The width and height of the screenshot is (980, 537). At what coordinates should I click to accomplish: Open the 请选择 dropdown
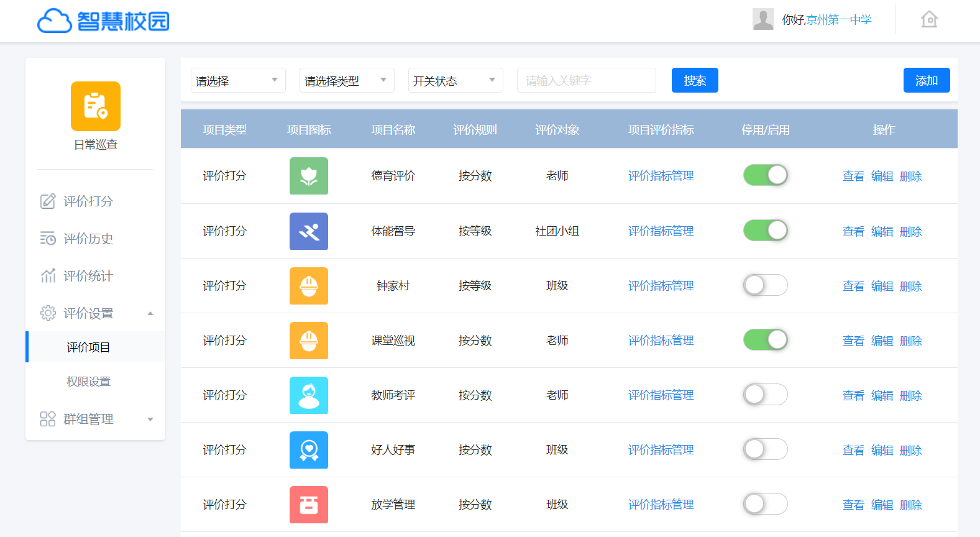pyautogui.click(x=238, y=80)
